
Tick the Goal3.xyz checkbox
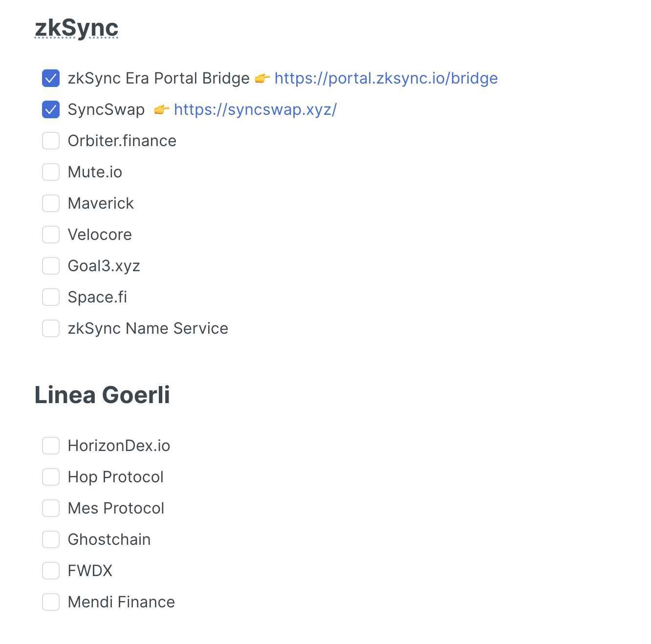[51, 266]
